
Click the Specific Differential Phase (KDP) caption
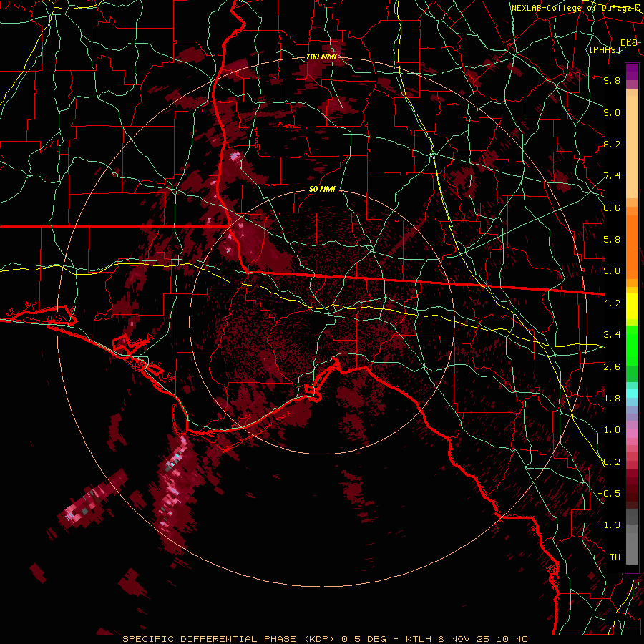click(x=325, y=639)
